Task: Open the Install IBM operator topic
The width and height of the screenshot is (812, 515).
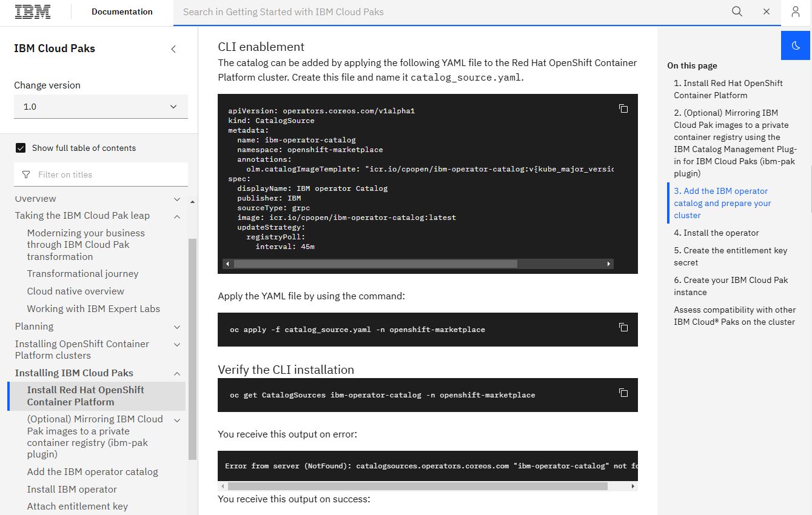Action: pos(72,490)
